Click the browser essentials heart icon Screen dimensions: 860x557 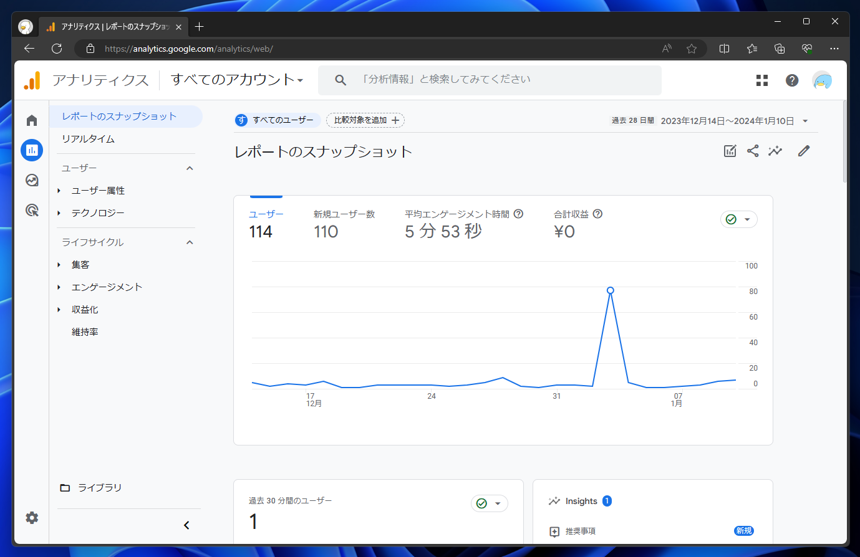[x=806, y=49]
